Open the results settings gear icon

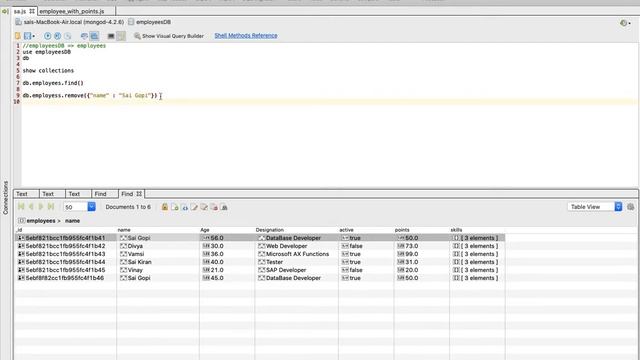[x=631, y=207]
